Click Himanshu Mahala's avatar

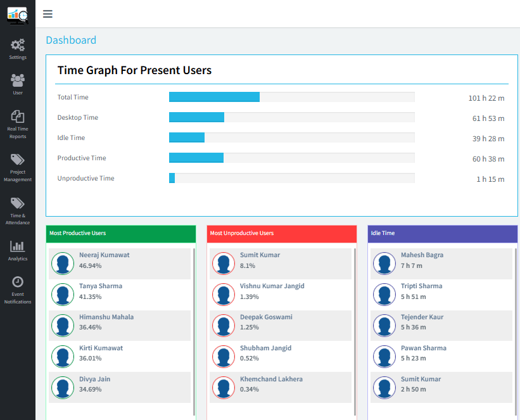point(63,326)
